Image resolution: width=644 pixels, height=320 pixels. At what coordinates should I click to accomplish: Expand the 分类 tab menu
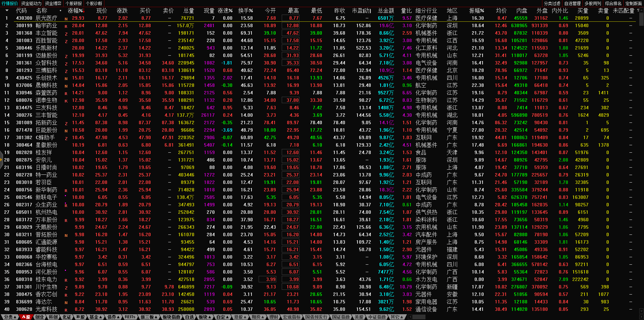click(x=9, y=317)
